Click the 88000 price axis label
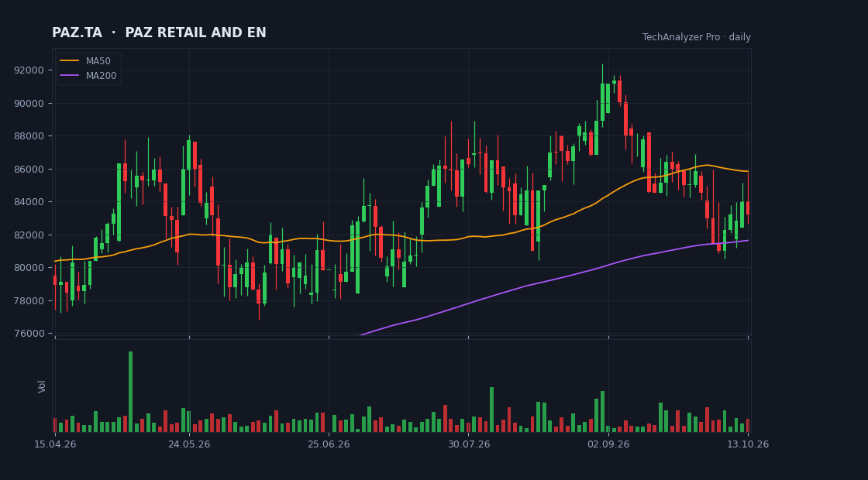The height and width of the screenshot is (480, 868). 30,136
